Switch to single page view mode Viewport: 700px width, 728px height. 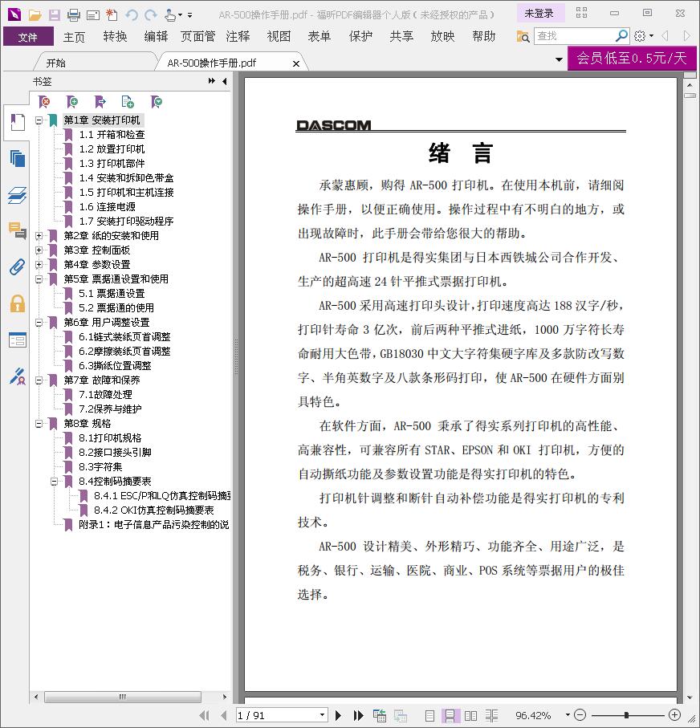[430, 715]
